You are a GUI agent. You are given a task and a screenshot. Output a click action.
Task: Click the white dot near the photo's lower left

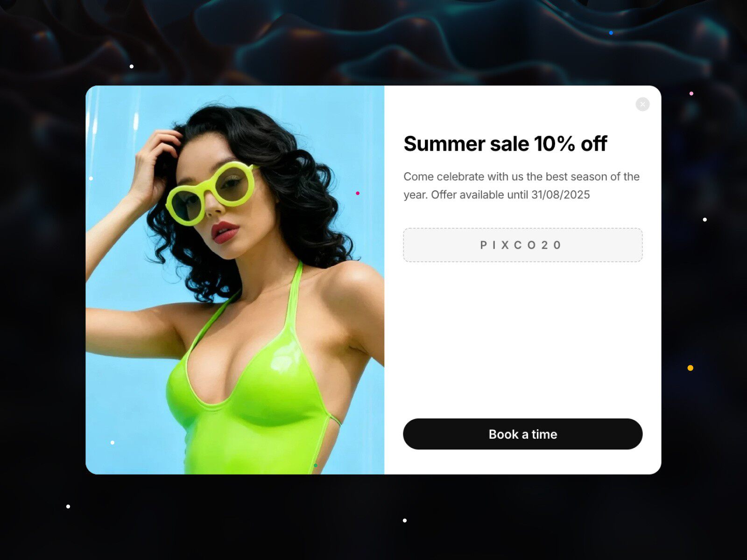click(113, 442)
